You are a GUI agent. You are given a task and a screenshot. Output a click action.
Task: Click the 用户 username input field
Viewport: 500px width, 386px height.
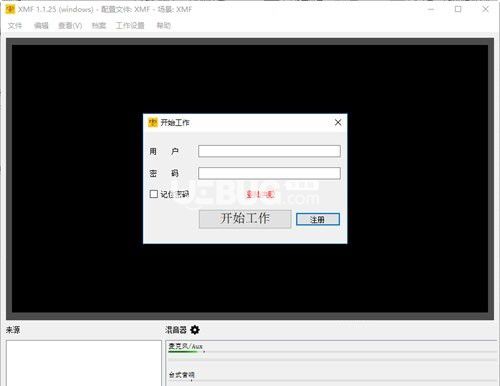pos(269,151)
